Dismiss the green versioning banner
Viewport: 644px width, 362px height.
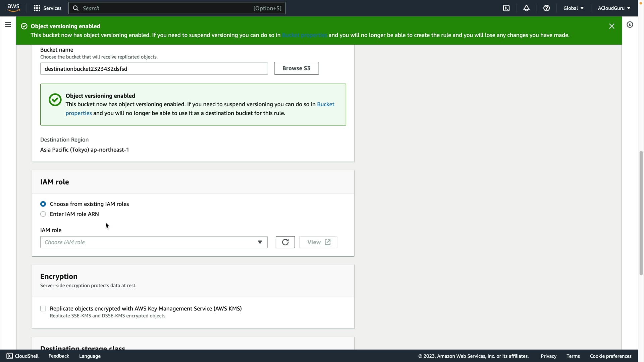611,26
